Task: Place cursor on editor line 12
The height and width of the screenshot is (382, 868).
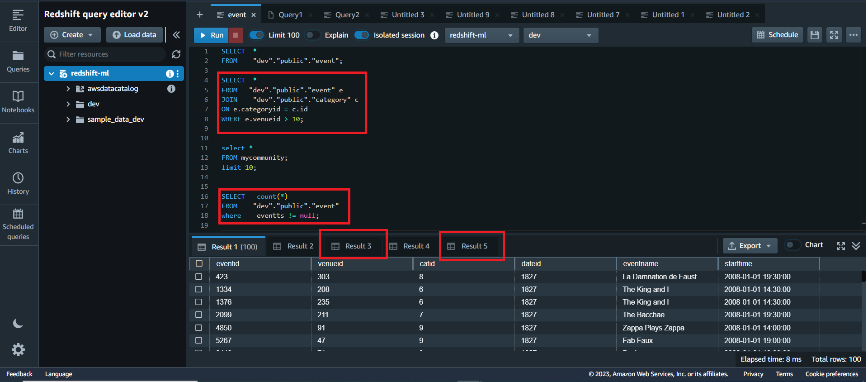Action: point(255,158)
